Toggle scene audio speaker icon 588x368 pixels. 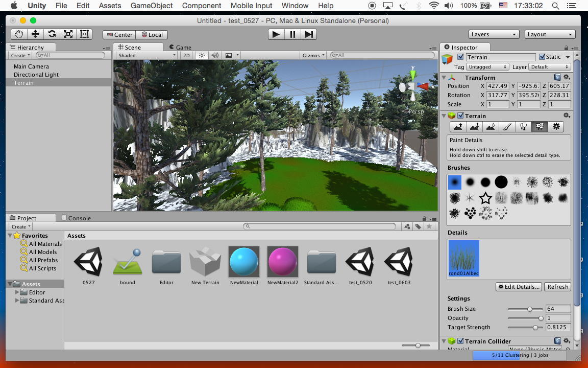[x=215, y=55]
